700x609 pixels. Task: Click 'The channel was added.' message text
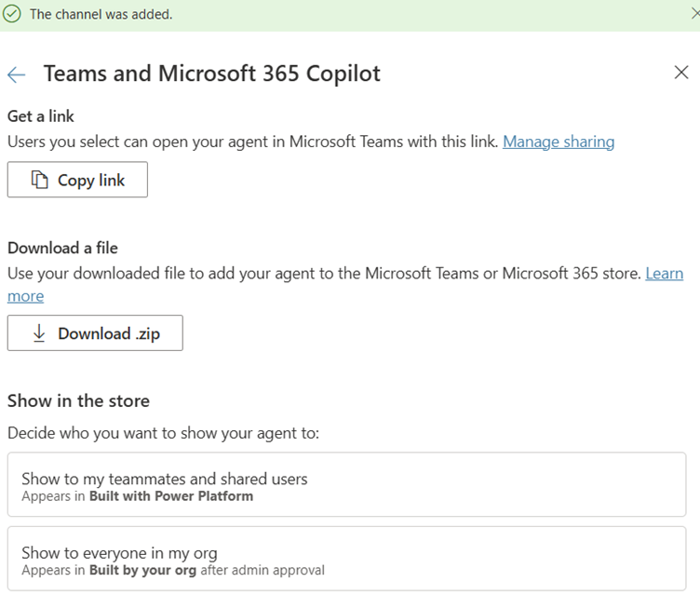tap(101, 14)
